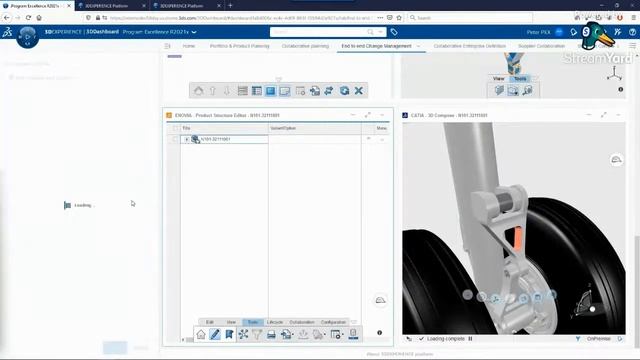The width and height of the screenshot is (640, 360).
Task: Open the row dropdown arrow on root product row
Action: pyautogui.click(x=382, y=140)
